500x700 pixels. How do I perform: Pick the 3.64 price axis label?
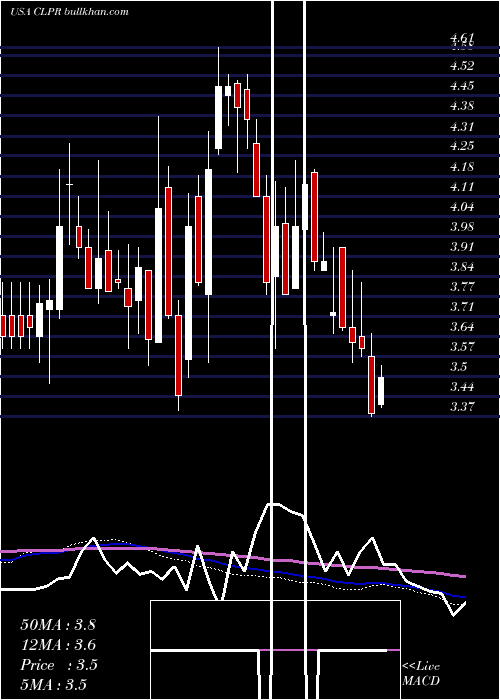462,327
